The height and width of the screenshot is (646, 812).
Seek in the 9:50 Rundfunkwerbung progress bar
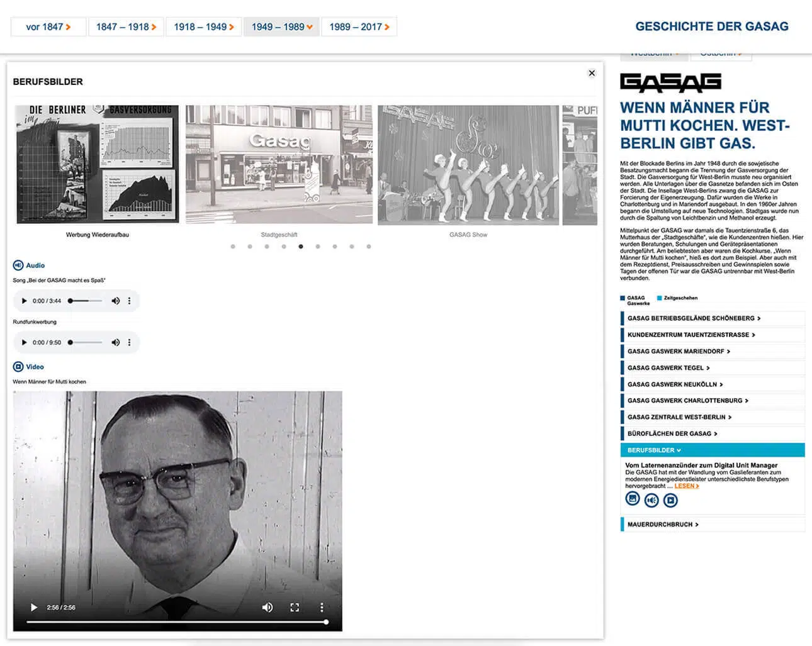(x=85, y=342)
